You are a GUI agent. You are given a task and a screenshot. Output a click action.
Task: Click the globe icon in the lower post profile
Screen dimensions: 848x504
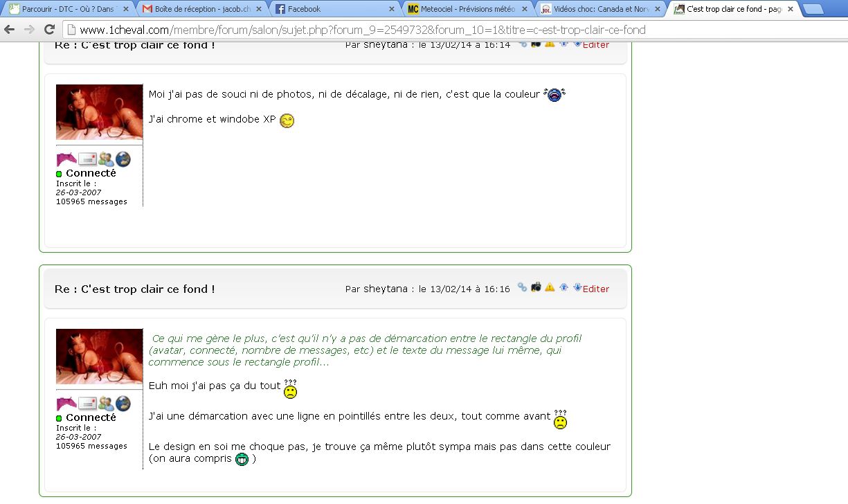pyautogui.click(x=123, y=403)
